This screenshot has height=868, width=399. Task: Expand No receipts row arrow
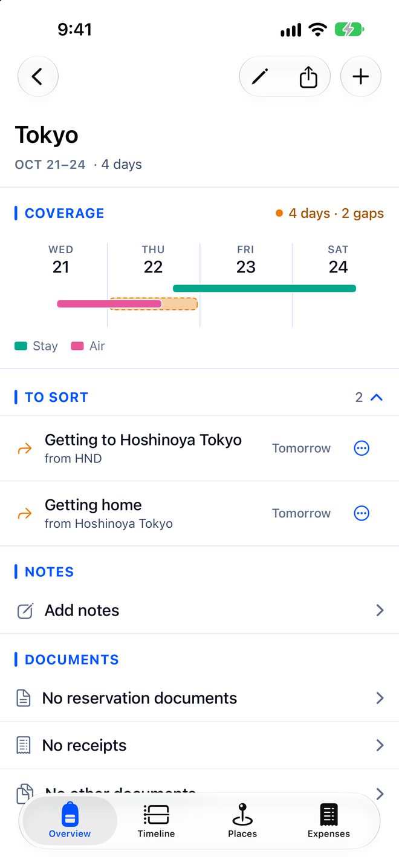[380, 745]
